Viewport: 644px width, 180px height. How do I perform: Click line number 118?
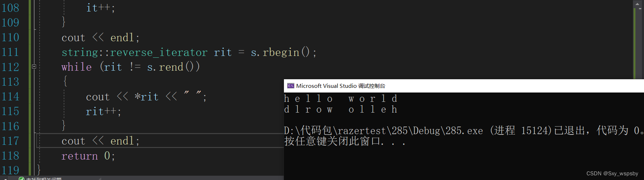point(10,155)
